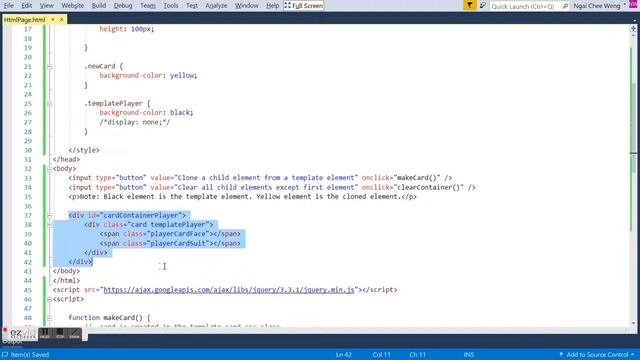Click the Col 11 status entry

pyautogui.click(x=381, y=355)
